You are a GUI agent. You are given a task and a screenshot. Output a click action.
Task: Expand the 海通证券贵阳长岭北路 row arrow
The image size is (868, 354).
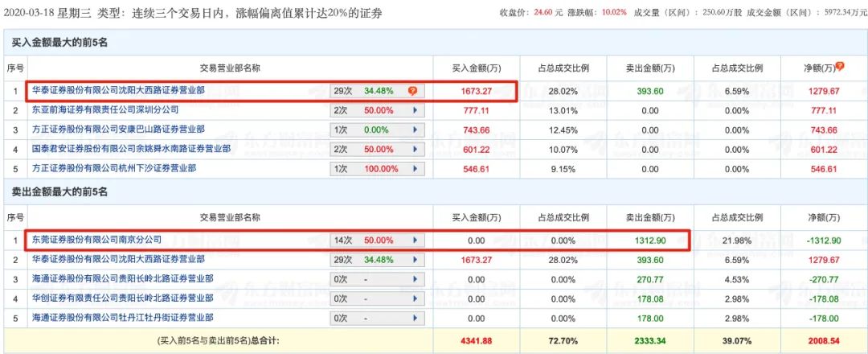click(415, 279)
